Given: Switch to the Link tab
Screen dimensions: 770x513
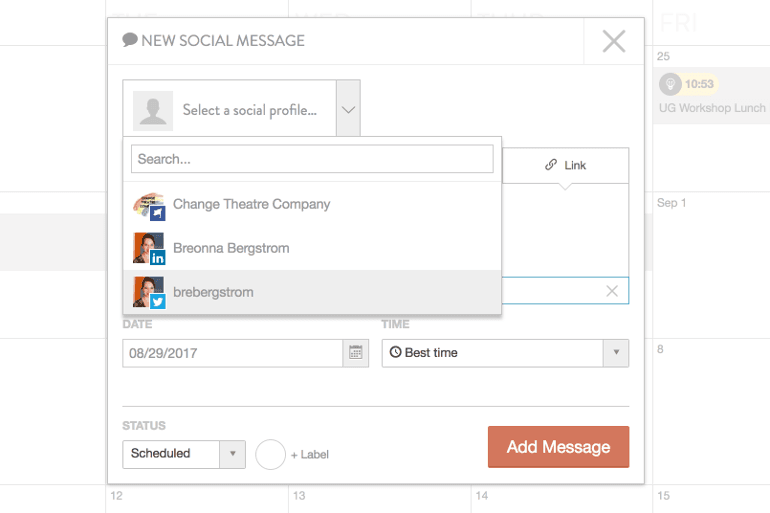Looking at the screenshot, I should 566,165.
